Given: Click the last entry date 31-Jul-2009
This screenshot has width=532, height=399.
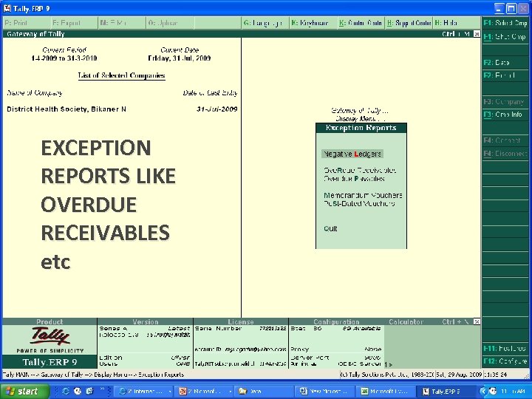Looking at the screenshot, I should 216,109.
